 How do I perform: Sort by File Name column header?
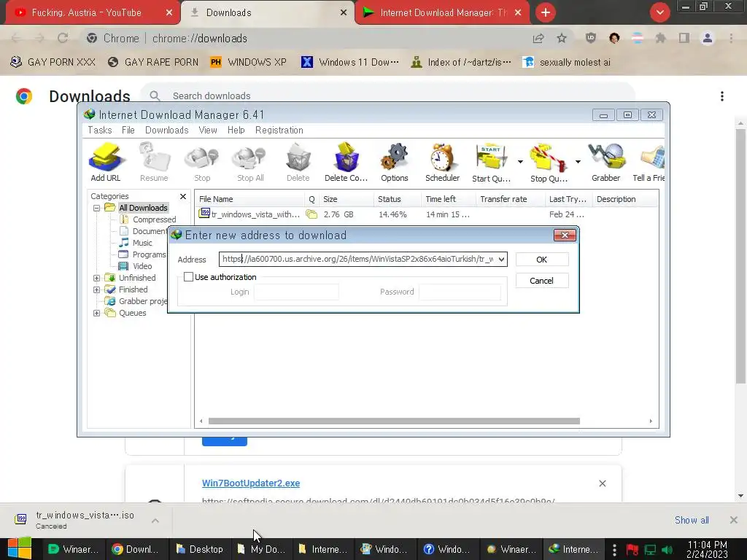(249, 199)
